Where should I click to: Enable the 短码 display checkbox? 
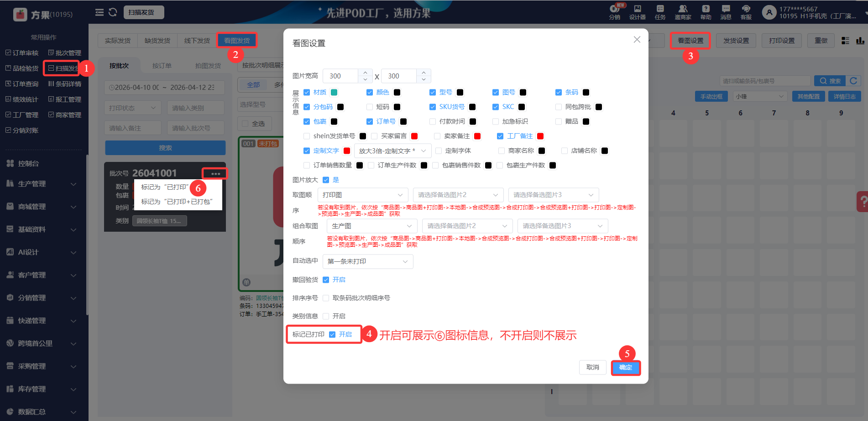370,106
